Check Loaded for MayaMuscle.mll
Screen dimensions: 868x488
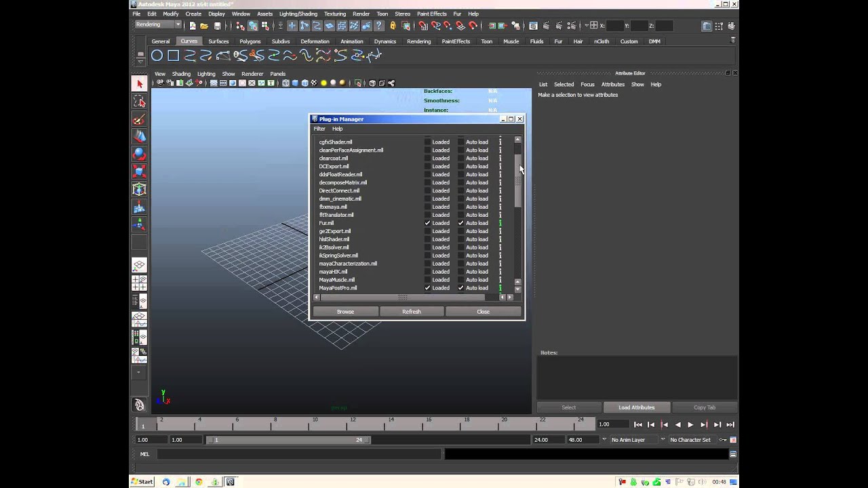(x=427, y=280)
